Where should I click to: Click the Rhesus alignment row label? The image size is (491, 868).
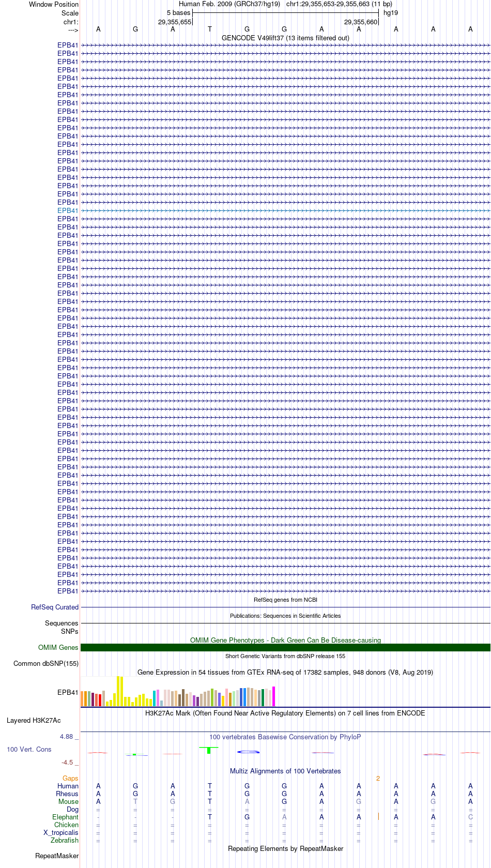(x=67, y=794)
